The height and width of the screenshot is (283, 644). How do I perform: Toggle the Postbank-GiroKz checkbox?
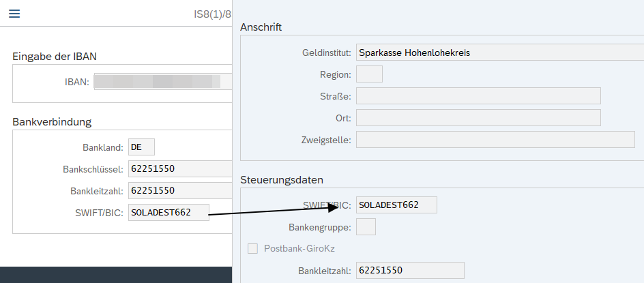(x=252, y=249)
